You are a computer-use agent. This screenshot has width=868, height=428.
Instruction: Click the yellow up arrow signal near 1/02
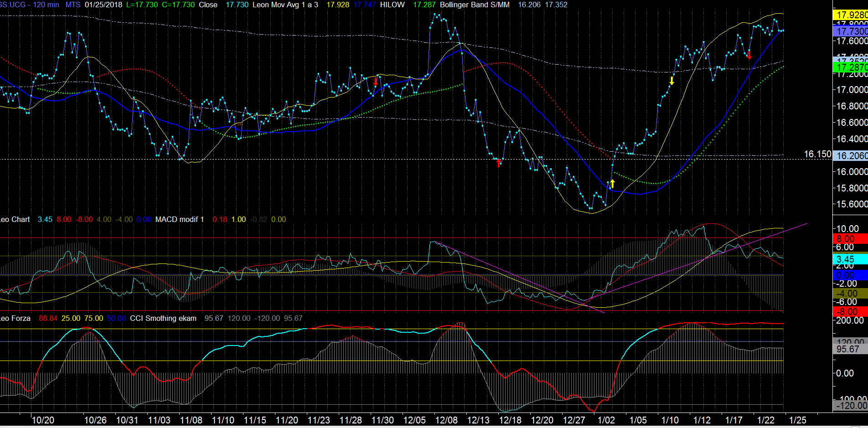[613, 184]
